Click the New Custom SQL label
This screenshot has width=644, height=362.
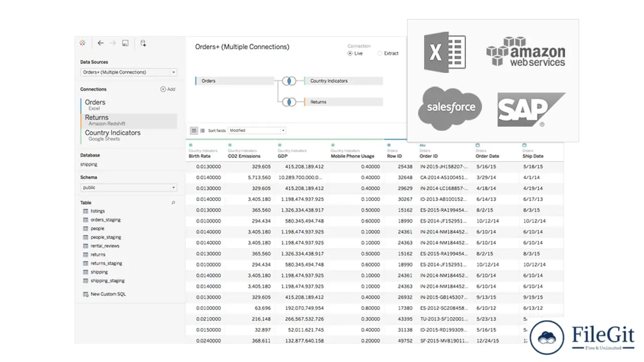108,294
